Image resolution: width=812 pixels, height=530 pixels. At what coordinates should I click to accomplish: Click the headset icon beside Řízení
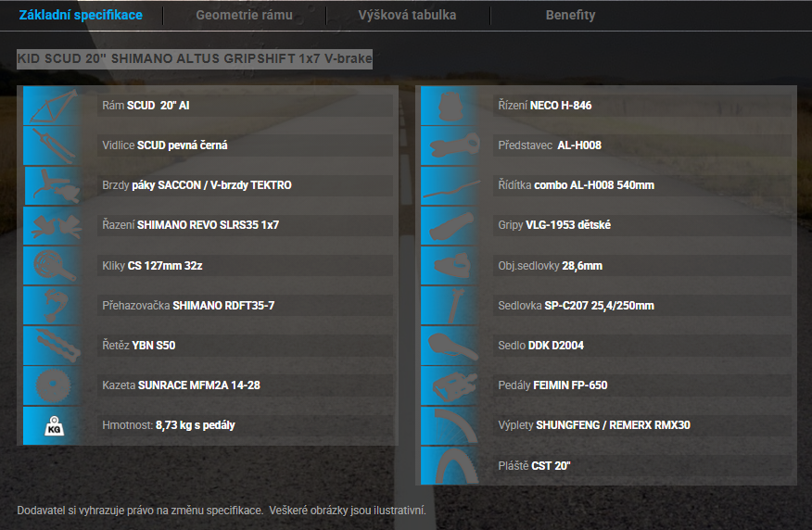tap(450, 106)
